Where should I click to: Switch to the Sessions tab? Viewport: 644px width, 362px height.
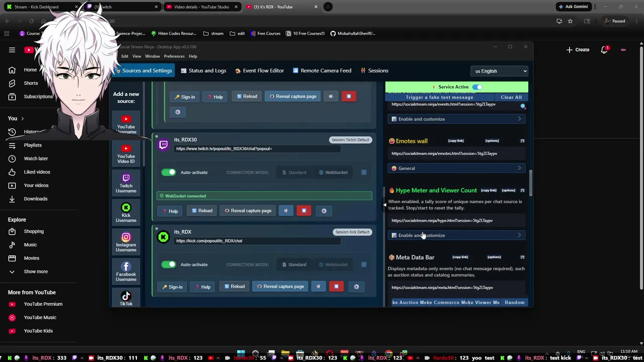click(x=374, y=71)
